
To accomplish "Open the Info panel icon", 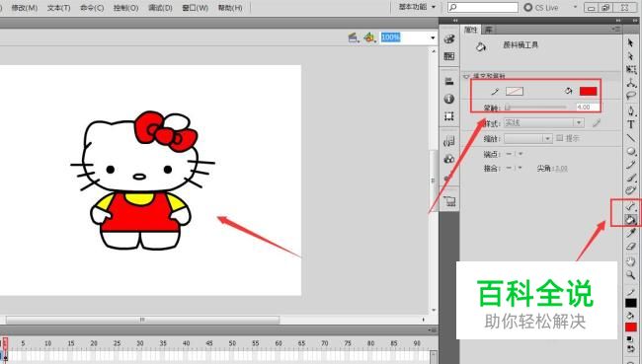I will (449, 99).
